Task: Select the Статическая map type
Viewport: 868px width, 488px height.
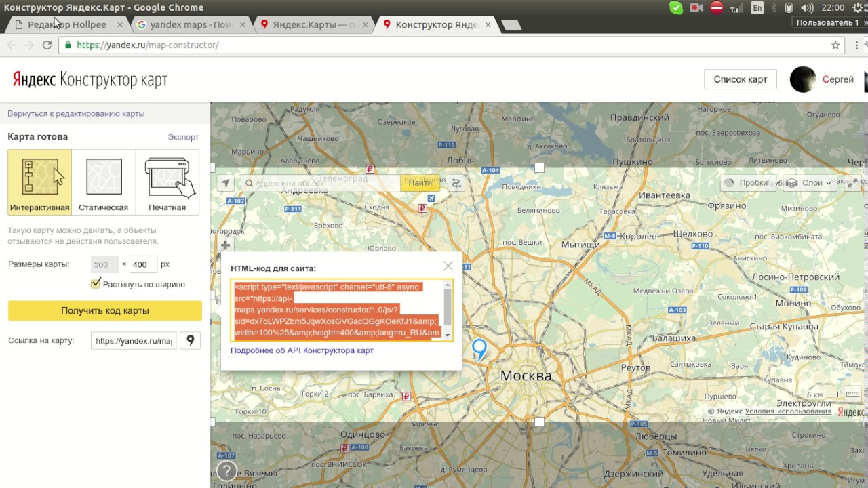Action: [103, 182]
